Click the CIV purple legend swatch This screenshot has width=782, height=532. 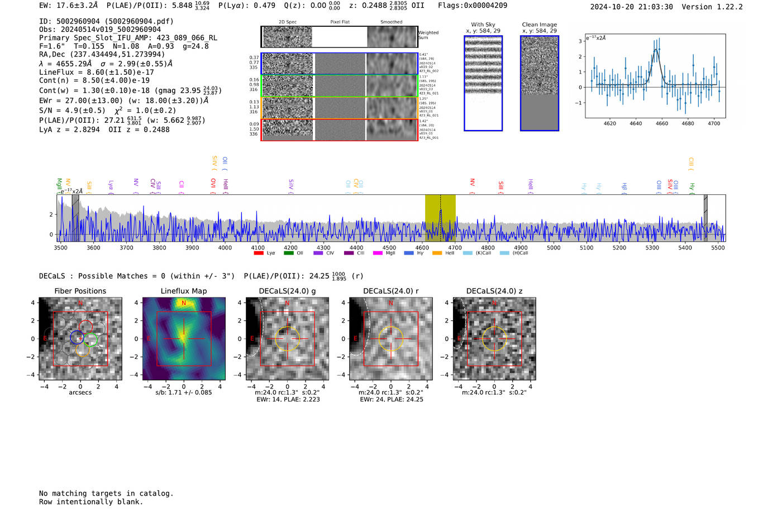coord(318,253)
